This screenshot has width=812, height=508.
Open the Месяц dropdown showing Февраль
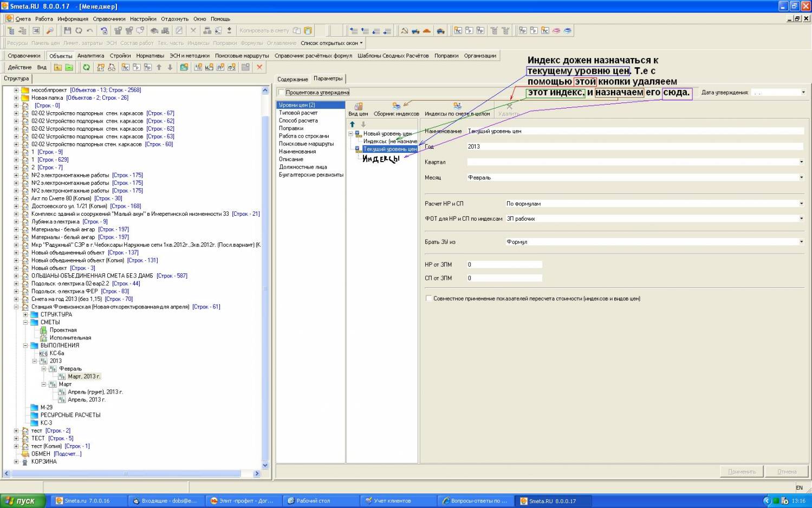coord(801,177)
